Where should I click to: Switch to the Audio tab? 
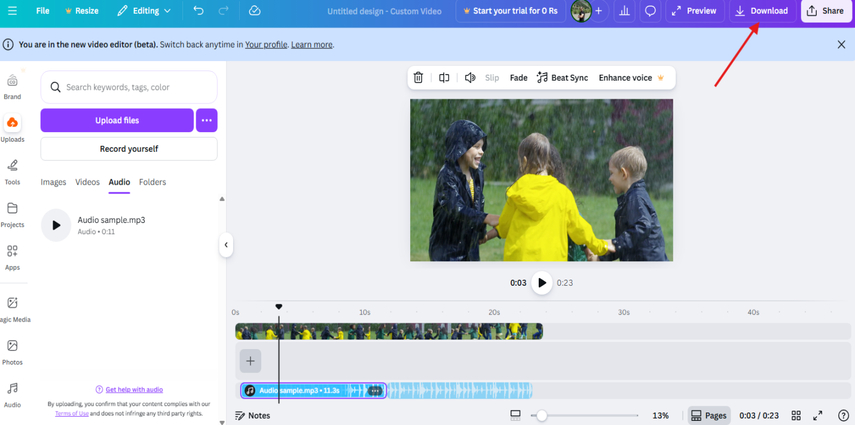pyautogui.click(x=119, y=182)
